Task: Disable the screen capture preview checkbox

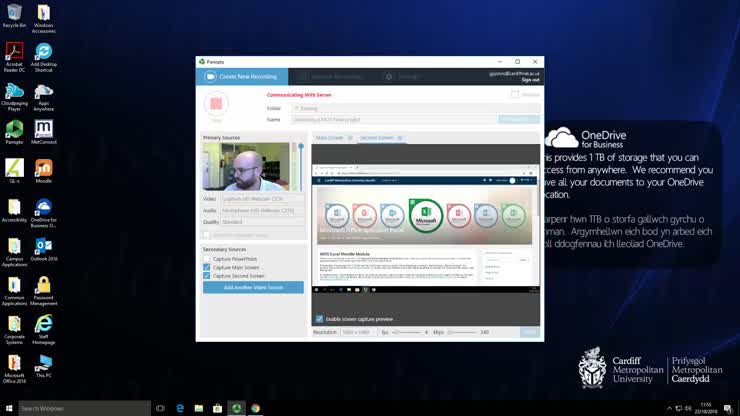Action: coord(320,319)
